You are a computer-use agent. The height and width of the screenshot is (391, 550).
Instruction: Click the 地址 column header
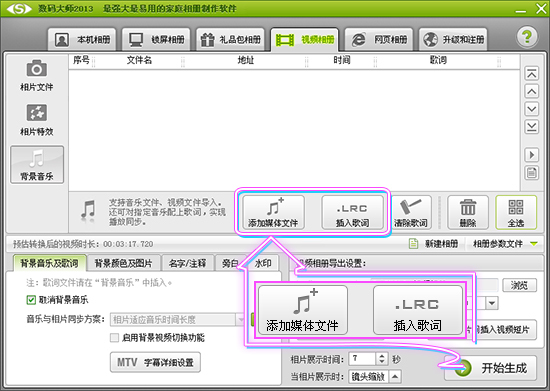coord(245,60)
